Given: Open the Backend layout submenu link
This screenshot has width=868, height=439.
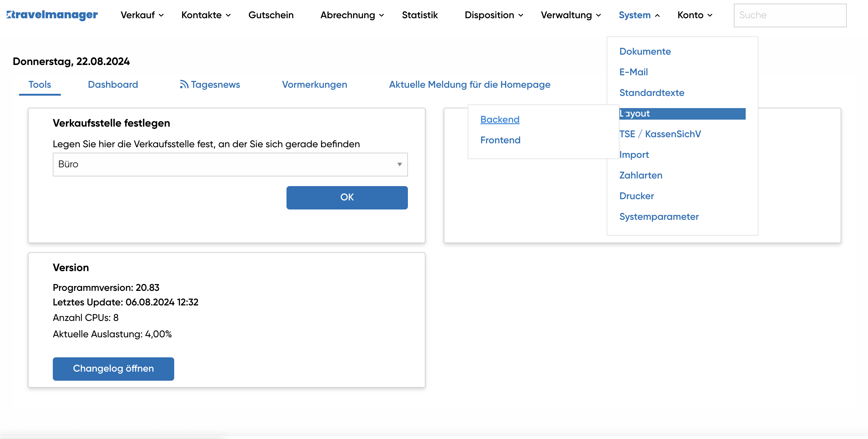Looking at the screenshot, I should pyautogui.click(x=500, y=119).
